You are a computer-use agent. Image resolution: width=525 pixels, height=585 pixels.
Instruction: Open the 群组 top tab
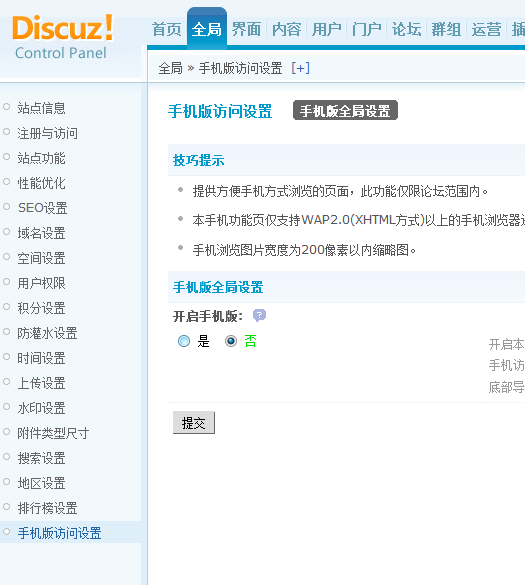(447, 29)
